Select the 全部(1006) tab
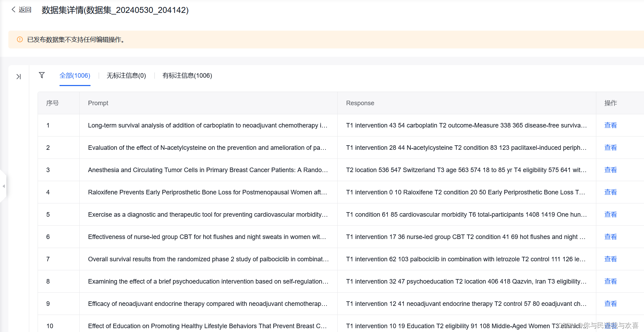This screenshot has height=332, width=644. (75, 76)
